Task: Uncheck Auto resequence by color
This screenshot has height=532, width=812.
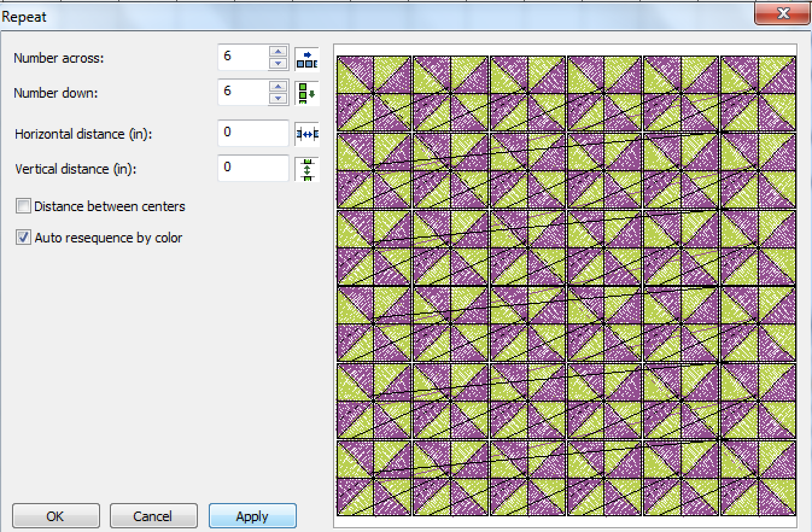Action: 24,238
